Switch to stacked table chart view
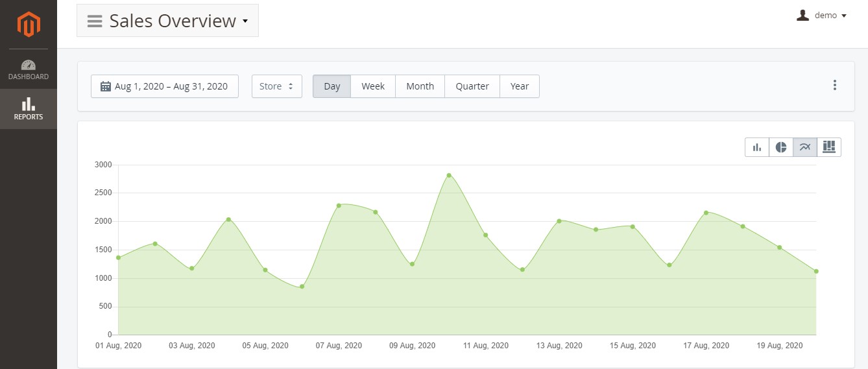The height and width of the screenshot is (369, 868). pos(828,147)
